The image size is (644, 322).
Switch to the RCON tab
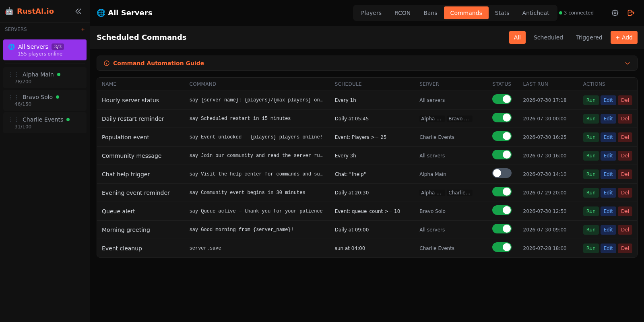(x=402, y=13)
